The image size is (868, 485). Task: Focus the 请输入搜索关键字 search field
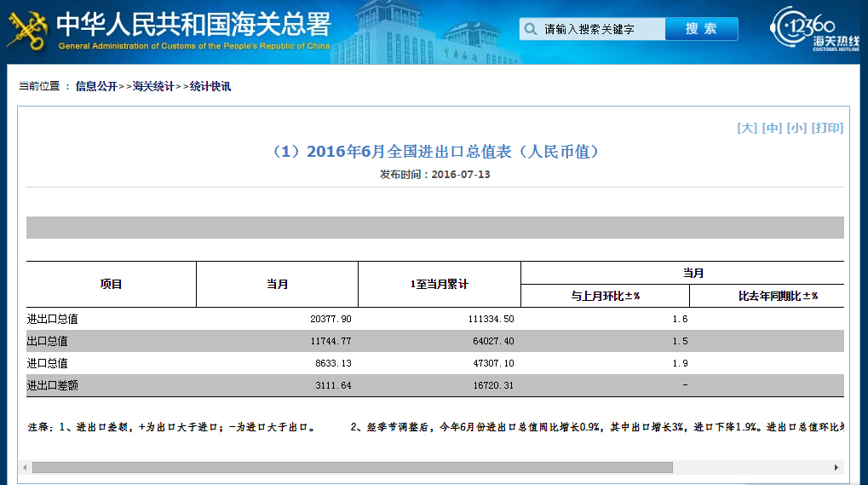coord(602,29)
